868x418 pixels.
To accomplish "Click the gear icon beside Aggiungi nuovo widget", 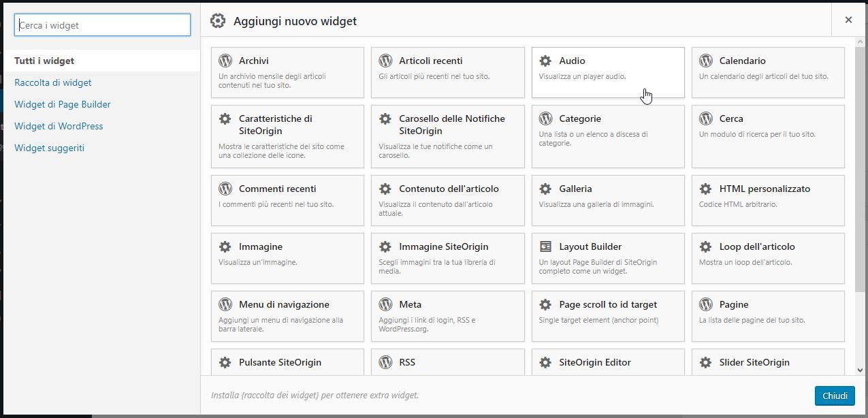I will coord(218,21).
